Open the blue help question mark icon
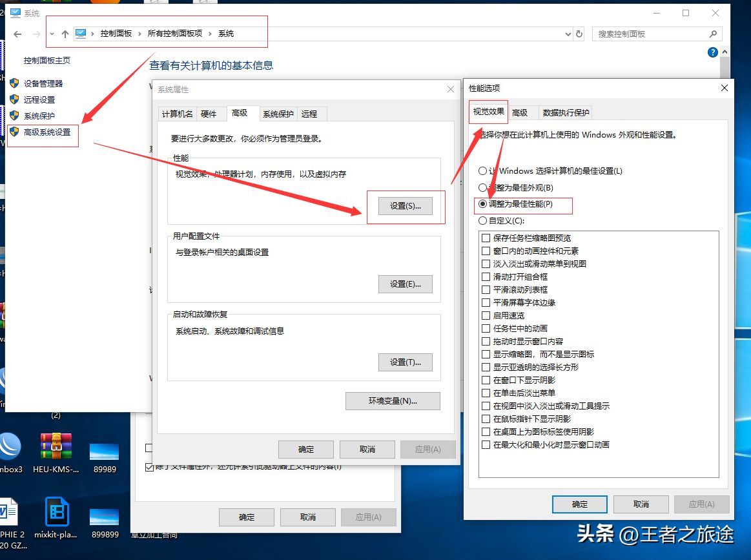This screenshot has width=751, height=560. 713,52
